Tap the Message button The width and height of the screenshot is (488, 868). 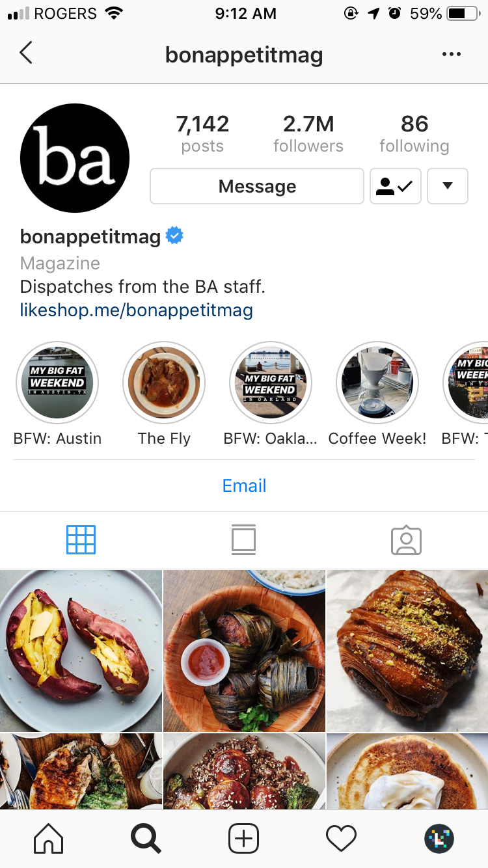[257, 186]
